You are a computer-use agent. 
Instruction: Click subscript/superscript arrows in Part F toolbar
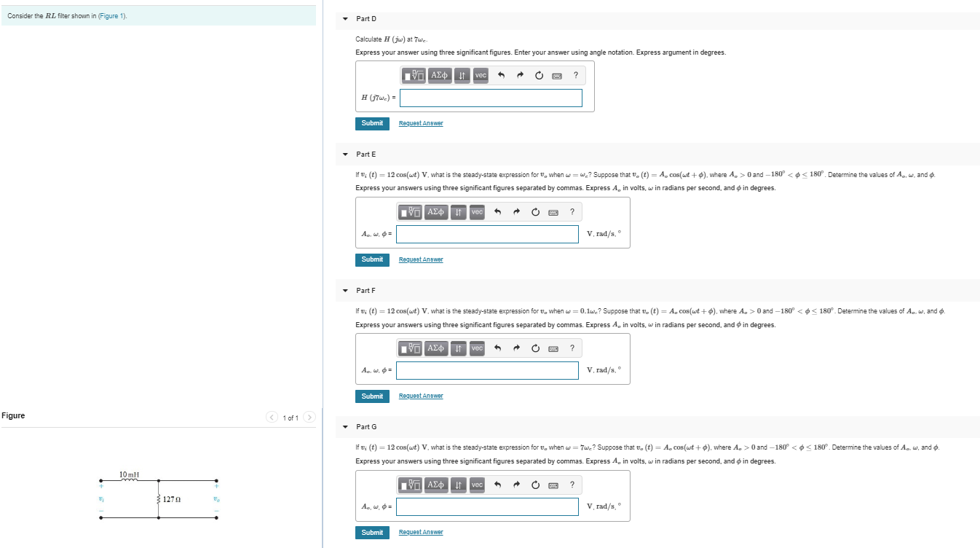pos(459,348)
